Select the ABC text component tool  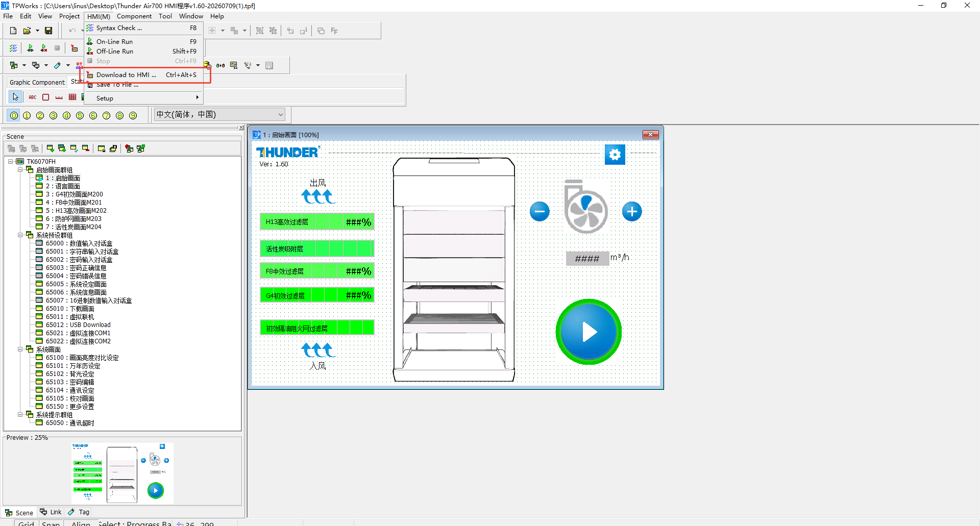(x=32, y=97)
